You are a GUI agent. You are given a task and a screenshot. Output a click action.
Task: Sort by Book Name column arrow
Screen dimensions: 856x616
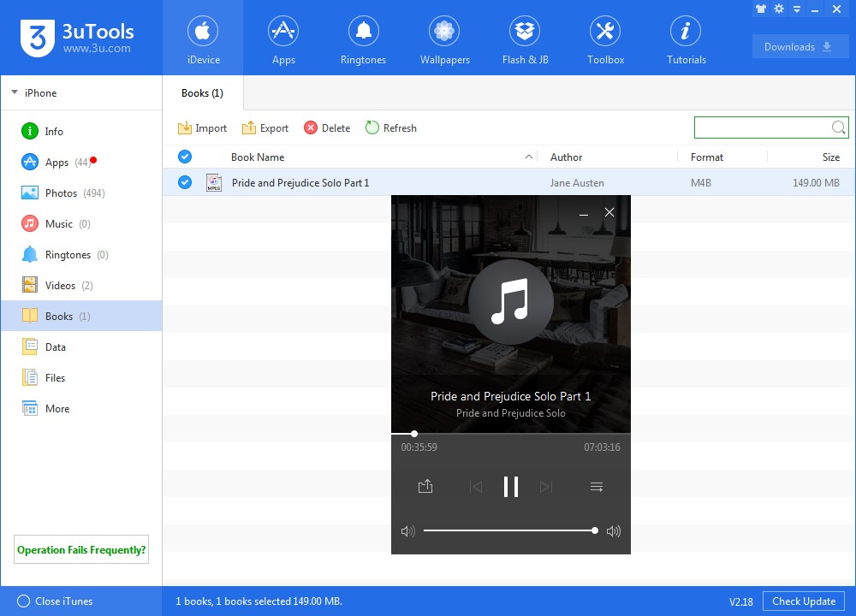[529, 157]
